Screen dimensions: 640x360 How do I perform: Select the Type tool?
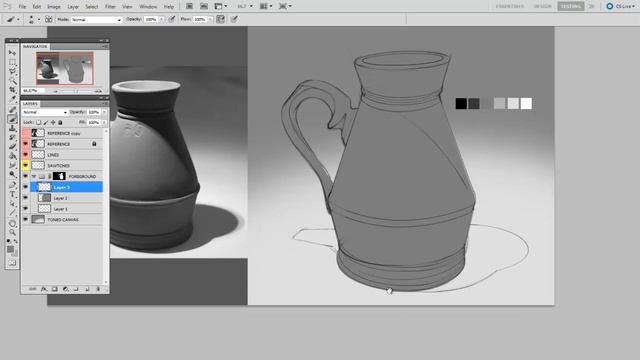coord(12,194)
